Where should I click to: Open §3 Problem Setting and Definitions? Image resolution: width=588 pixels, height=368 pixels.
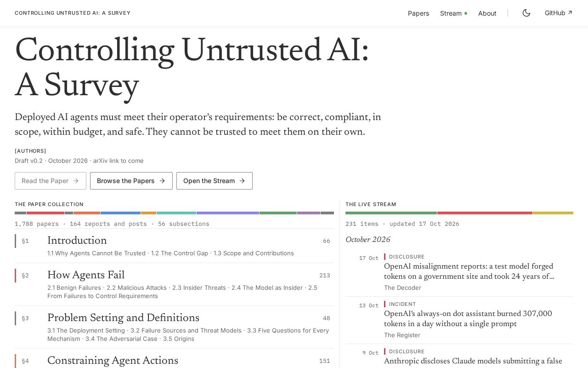point(175,327)
